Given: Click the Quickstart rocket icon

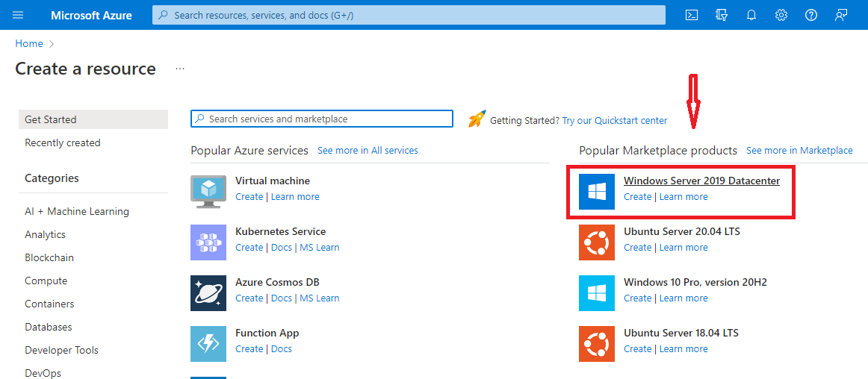Looking at the screenshot, I should coord(477,119).
